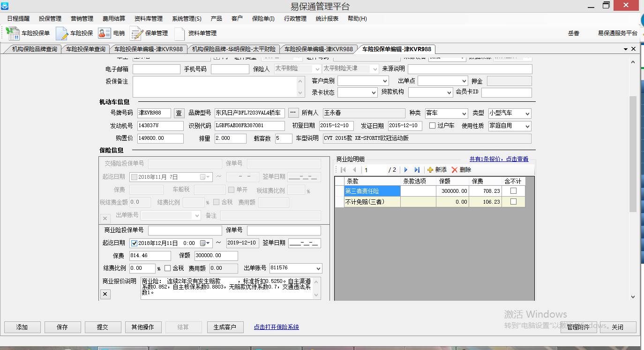644x350 pixels.
Task: Click the red 删除 icon
Action: click(x=454, y=170)
